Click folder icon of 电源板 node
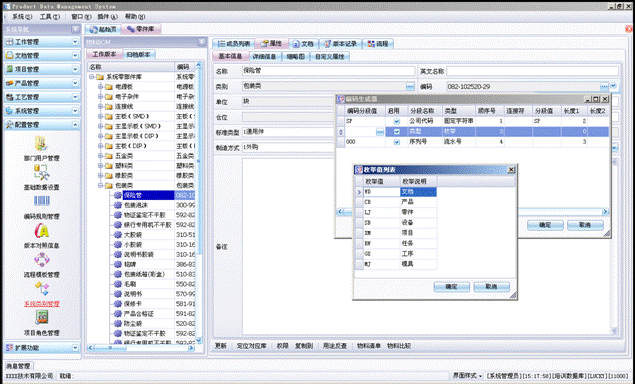Image resolution: width=635 pixels, height=384 pixels. point(109,87)
